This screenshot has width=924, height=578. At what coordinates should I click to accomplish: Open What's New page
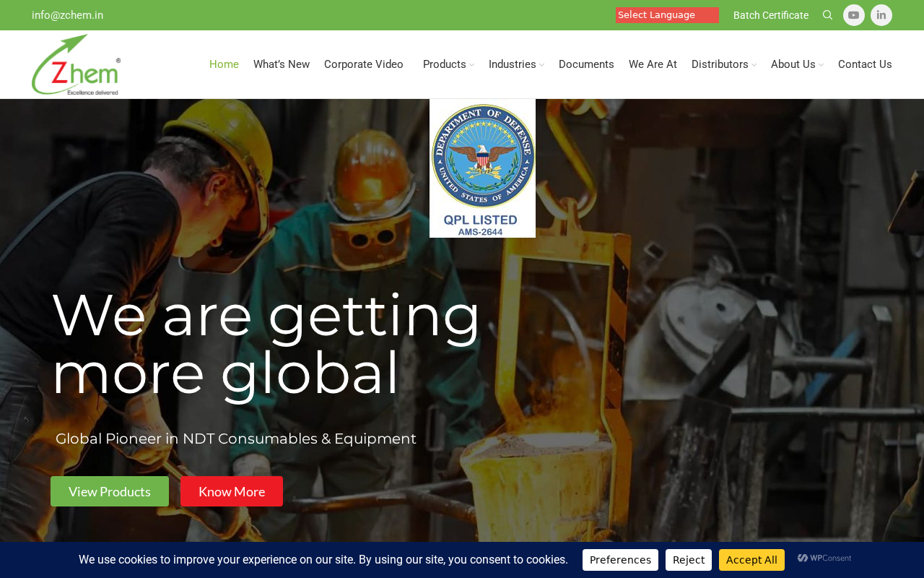tap(282, 64)
